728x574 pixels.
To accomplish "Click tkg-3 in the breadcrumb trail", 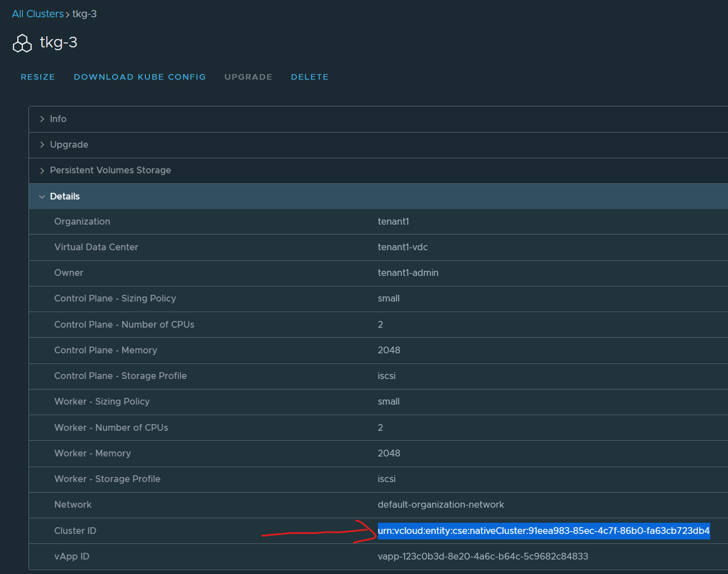I will [x=85, y=14].
